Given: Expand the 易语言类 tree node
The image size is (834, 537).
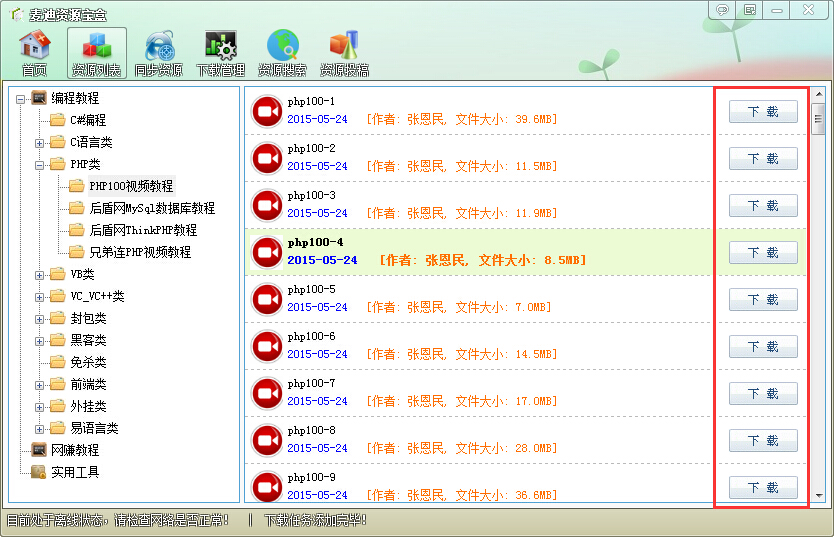Looking at the screenshot, I should pyautogui.click(x=39, y=430).
